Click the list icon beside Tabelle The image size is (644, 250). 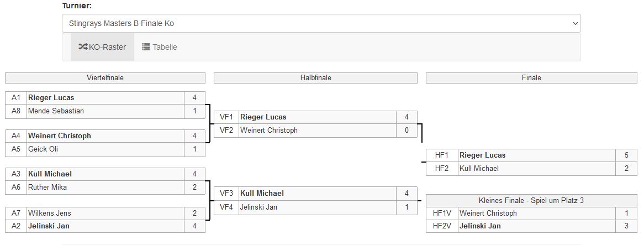[x=146, y=47]
